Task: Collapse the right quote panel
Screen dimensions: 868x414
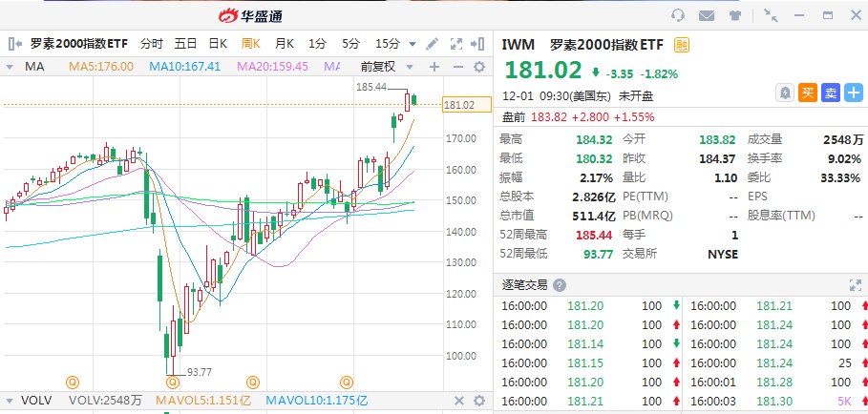Action: (477, 44)
